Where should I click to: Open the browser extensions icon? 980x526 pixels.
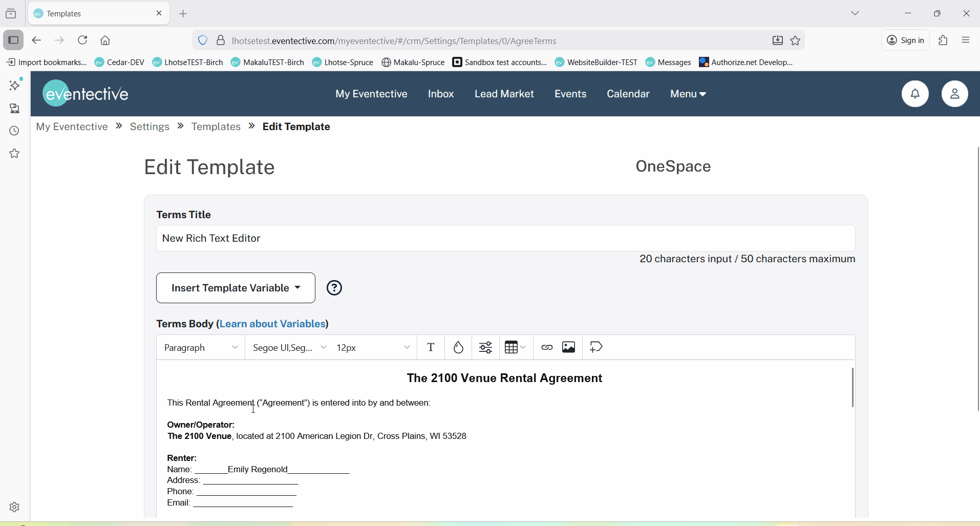click(943, 40)
